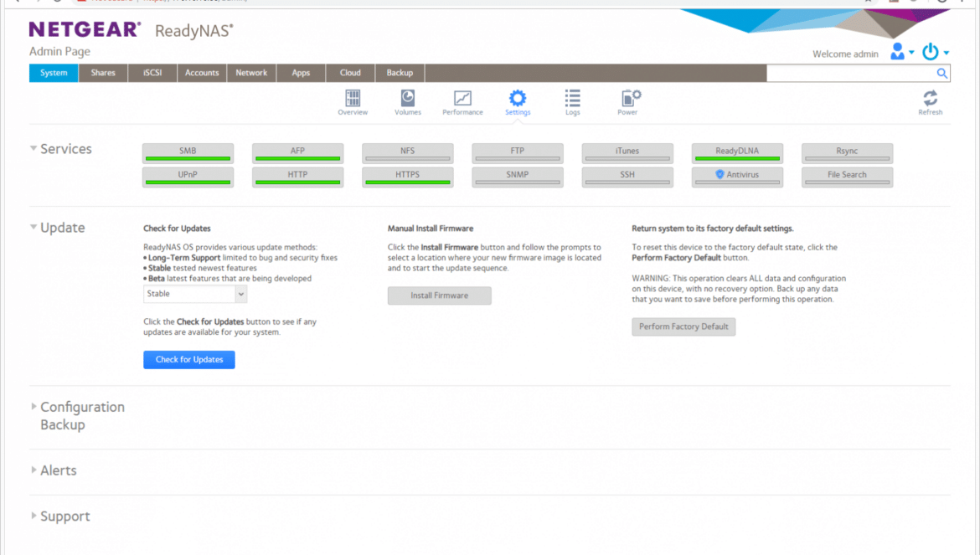The height and width of the screenshot is (555, 980).
Task: Switch to the Network tab
Action: pyautogui.click(x=251, y=73)
